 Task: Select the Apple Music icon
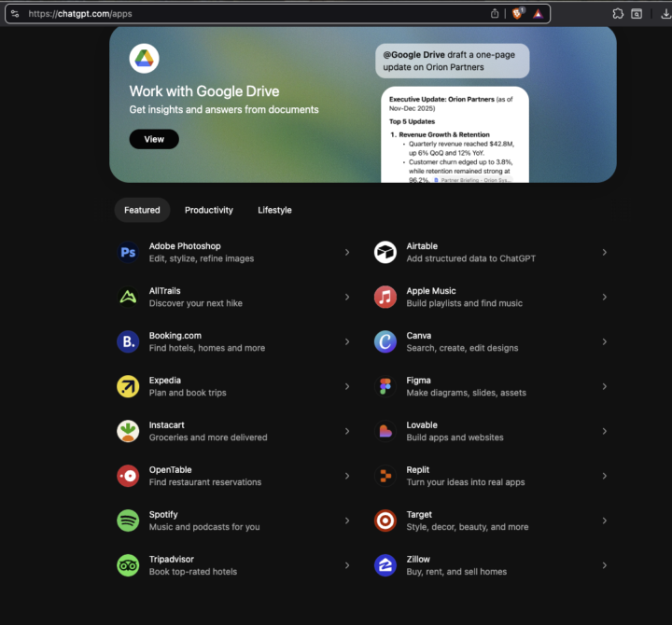tap(385, 297)
